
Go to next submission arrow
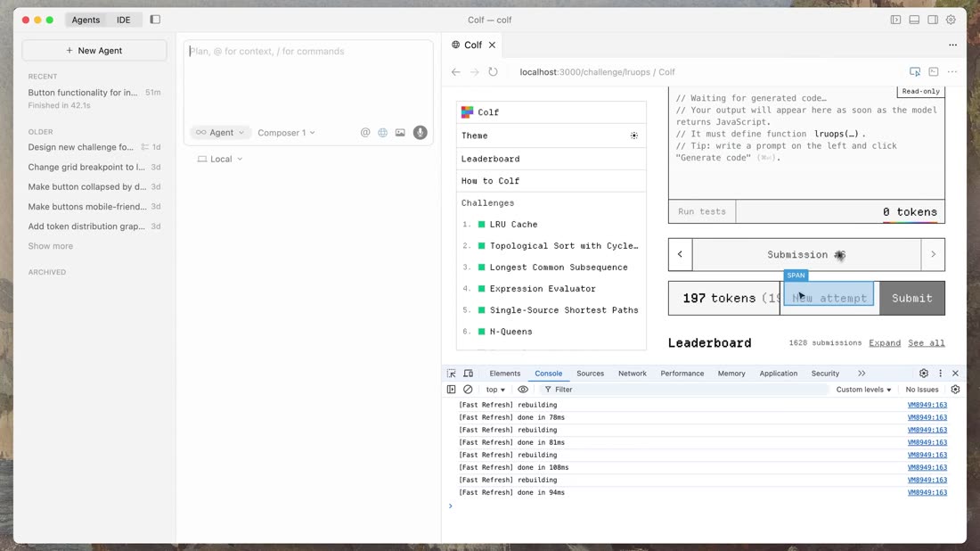933,255
